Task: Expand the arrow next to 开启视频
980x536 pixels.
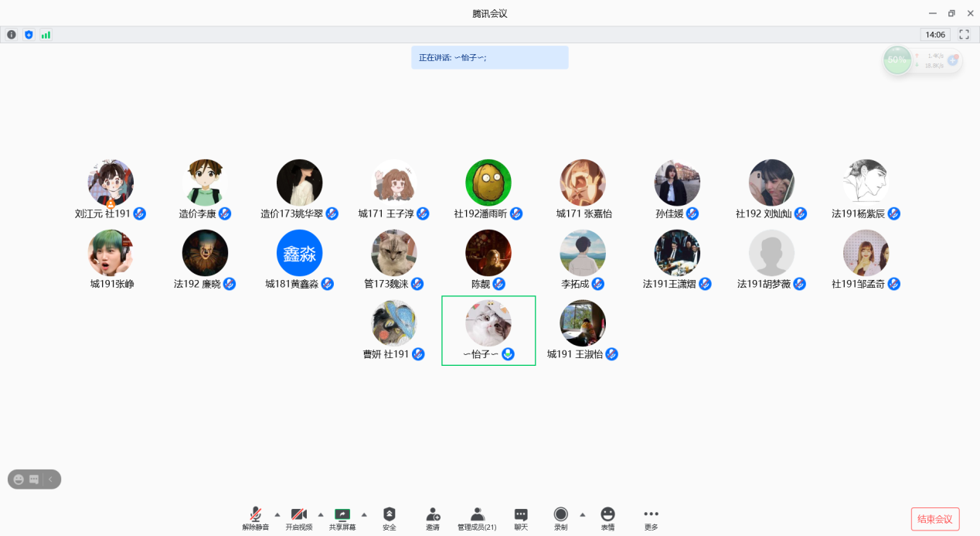Action: pyautogui.click(x=321, y=514)
